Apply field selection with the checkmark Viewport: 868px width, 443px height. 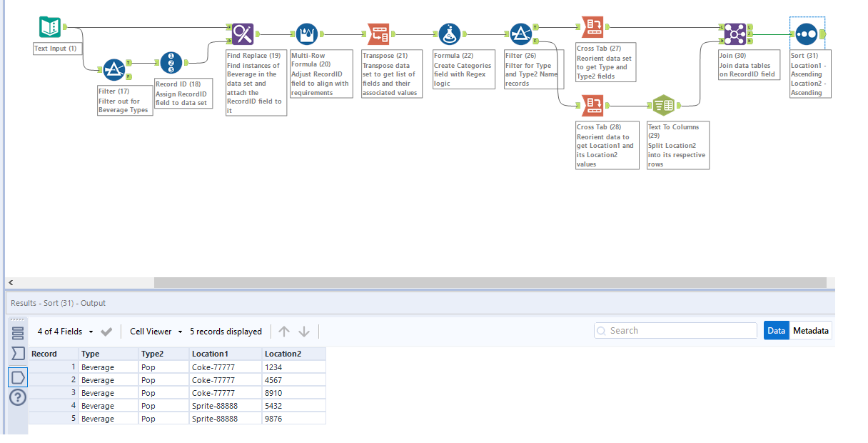coord(106,332)
